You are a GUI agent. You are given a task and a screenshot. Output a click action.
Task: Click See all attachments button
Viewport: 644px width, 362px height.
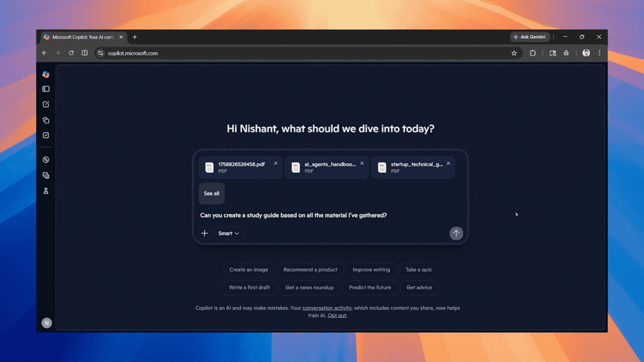tap(211, 193)
